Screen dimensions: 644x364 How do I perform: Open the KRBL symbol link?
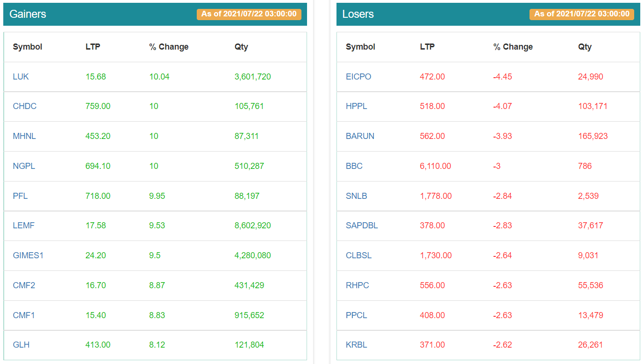tap(356, 345)
